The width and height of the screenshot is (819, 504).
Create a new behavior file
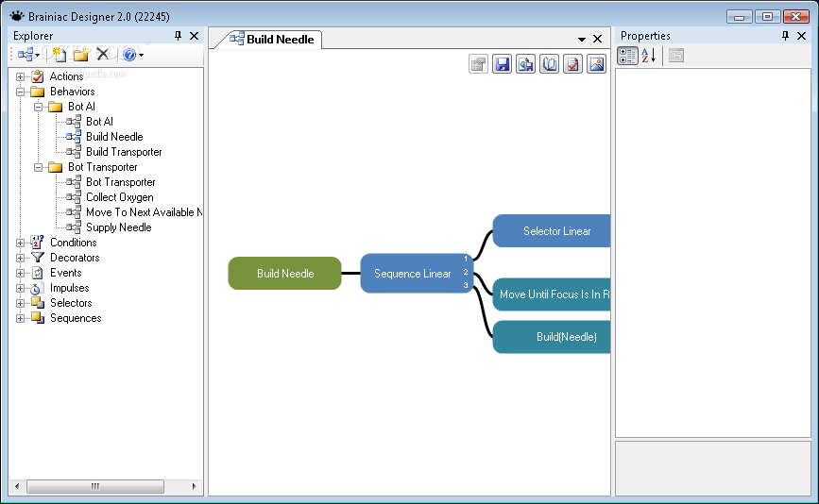pyautogui.click(x=59, y=54)
